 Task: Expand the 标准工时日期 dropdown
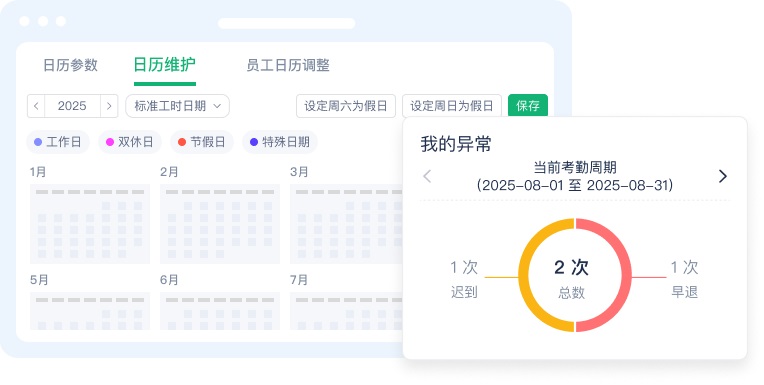(177, 106)
